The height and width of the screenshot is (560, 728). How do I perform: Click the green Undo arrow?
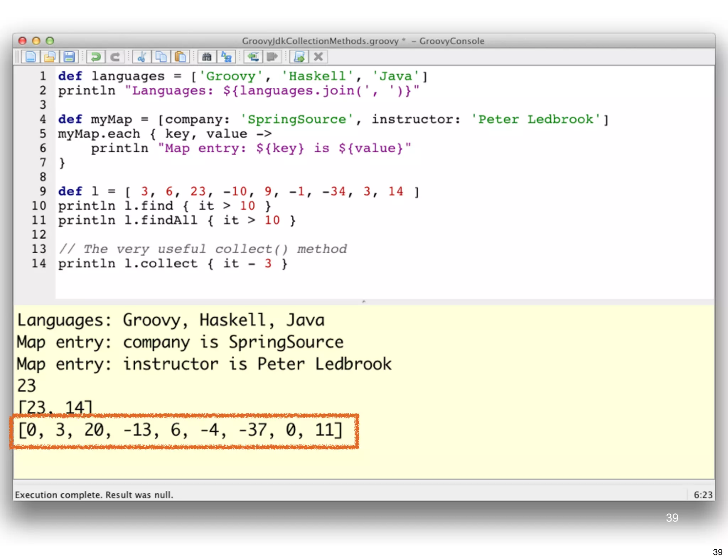(95, 57)
